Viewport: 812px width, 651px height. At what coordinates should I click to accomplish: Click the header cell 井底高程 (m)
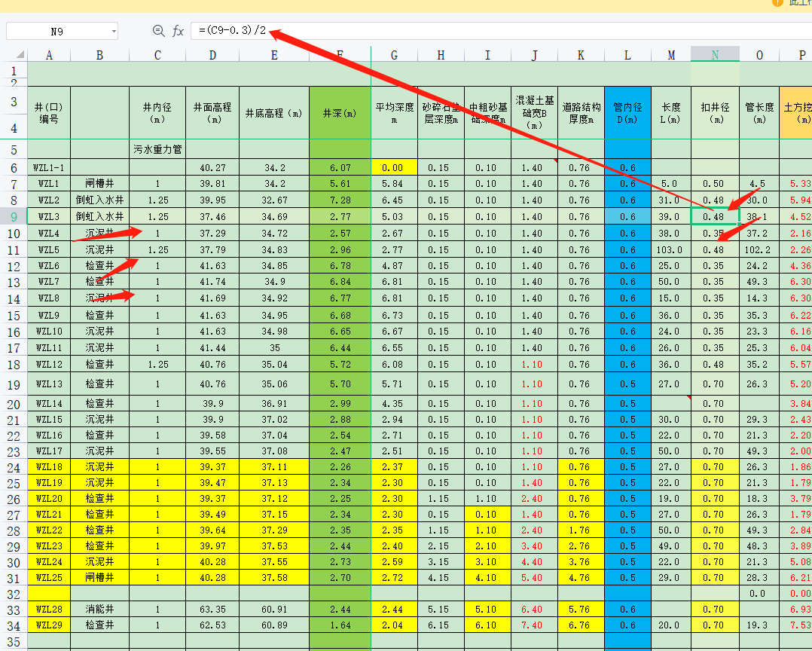[274, 113]
